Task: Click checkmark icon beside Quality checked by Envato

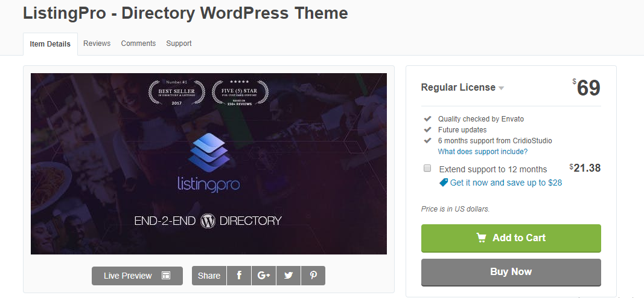Action: [x=427, y=119]
